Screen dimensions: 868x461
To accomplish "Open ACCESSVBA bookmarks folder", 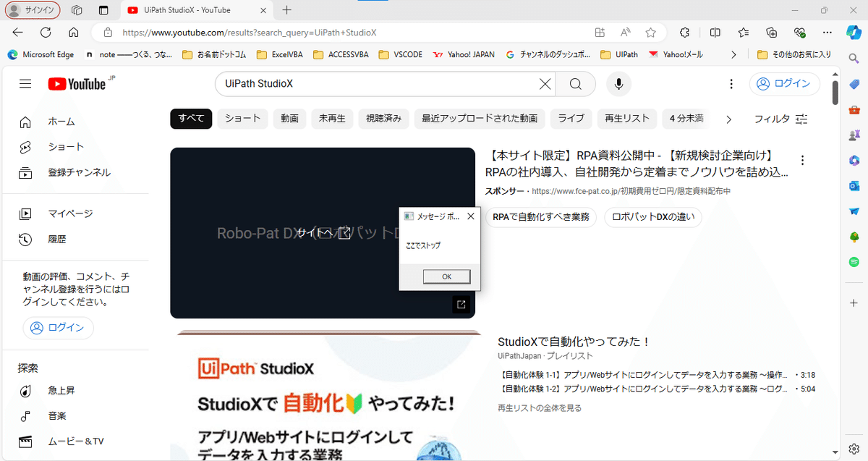I will 340,54.
